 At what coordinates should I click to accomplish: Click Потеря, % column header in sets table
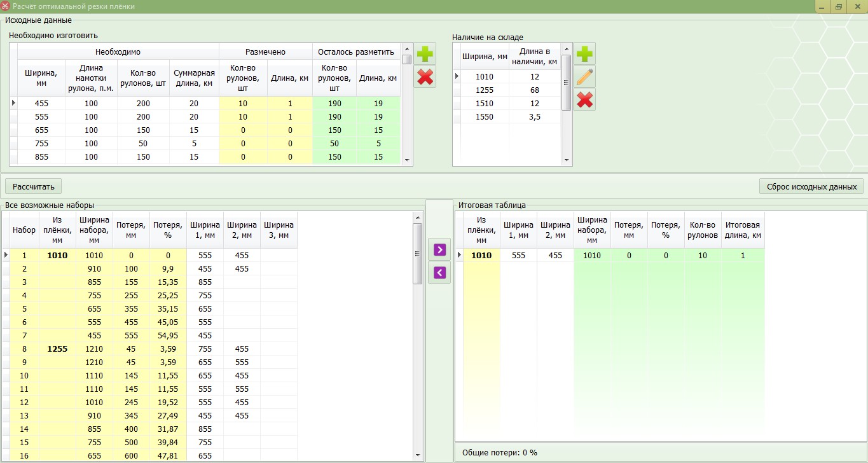pos(168,230)
